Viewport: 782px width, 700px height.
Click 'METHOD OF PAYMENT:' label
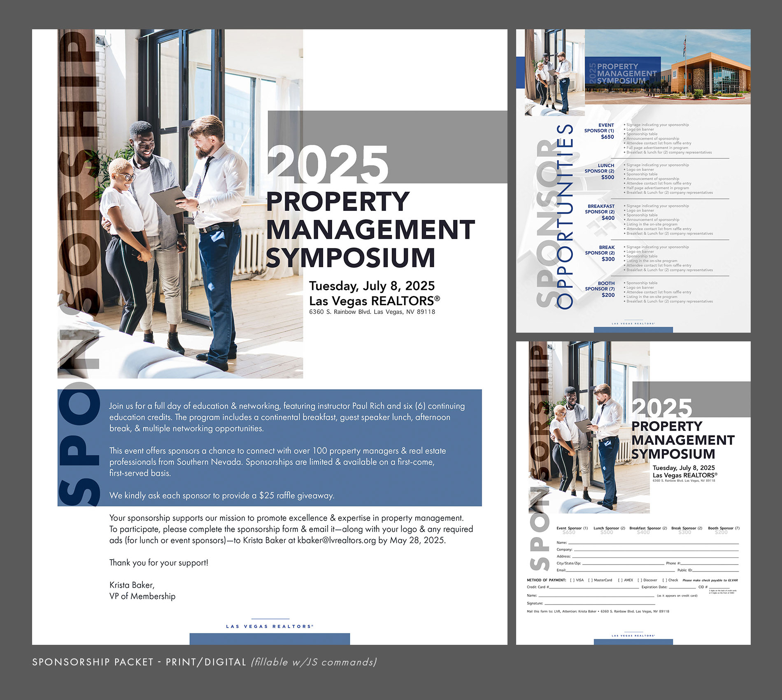point(546,580)
